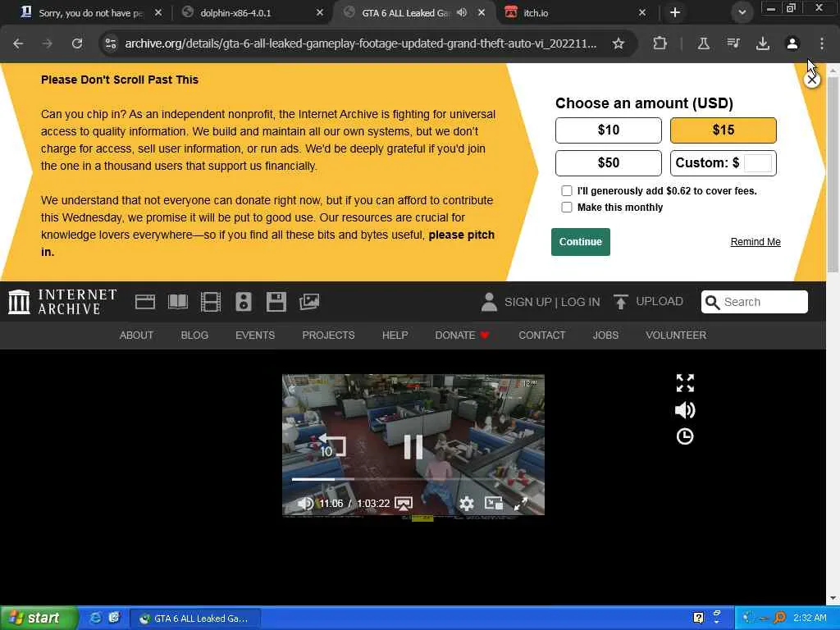
Task: Click the user avatar icon
Action: pyautogui.click(x=489, y=302)
